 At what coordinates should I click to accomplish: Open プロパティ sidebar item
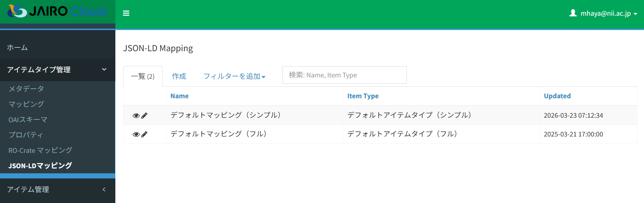tap(26, 135)
